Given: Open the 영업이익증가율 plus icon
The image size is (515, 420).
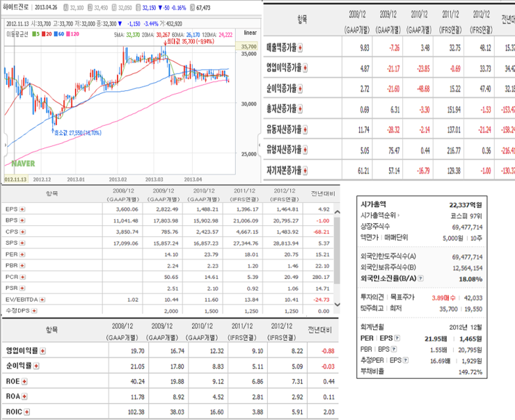Looking at the screenshot, I should [305, 68].
